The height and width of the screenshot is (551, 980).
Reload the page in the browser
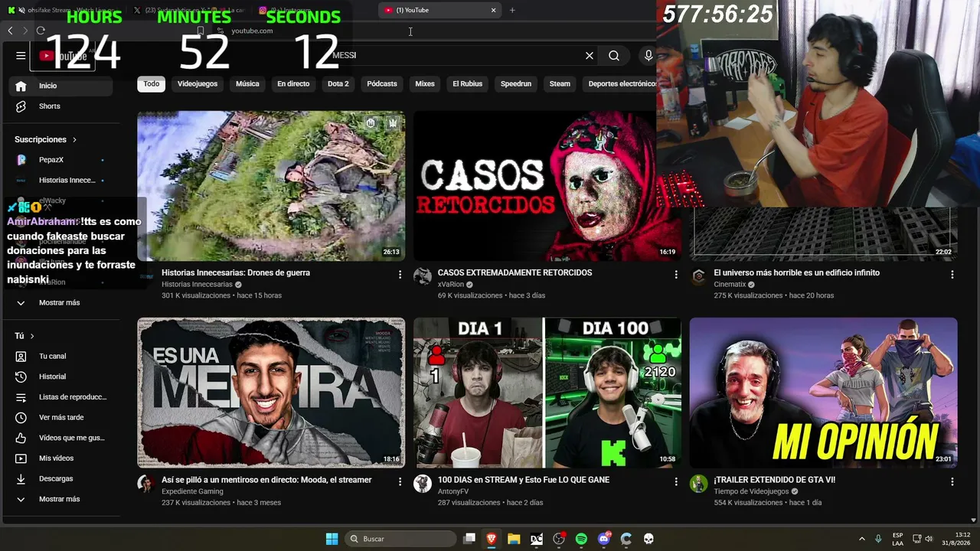[x=41, y=31]
